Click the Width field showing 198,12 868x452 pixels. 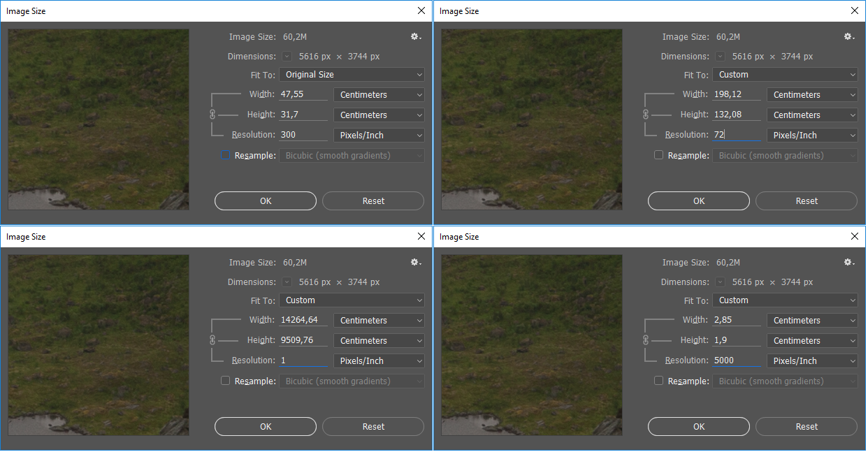click(x=737, y=94)
